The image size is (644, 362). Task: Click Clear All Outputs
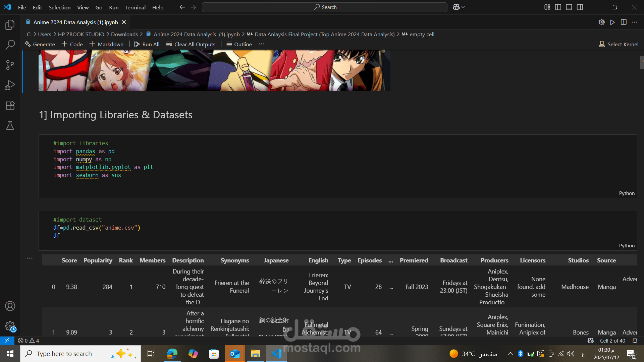[x=191, y=44]
